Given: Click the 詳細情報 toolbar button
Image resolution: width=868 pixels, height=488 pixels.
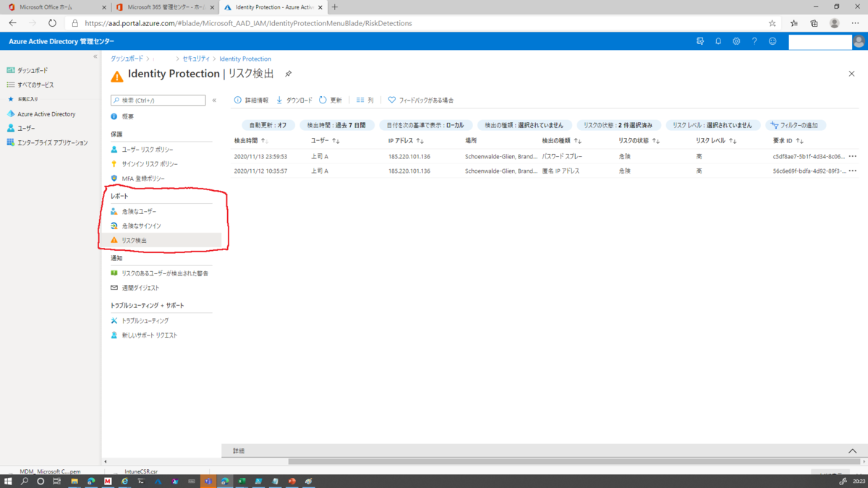Looking at the screenshot, I should coord(251,100).
